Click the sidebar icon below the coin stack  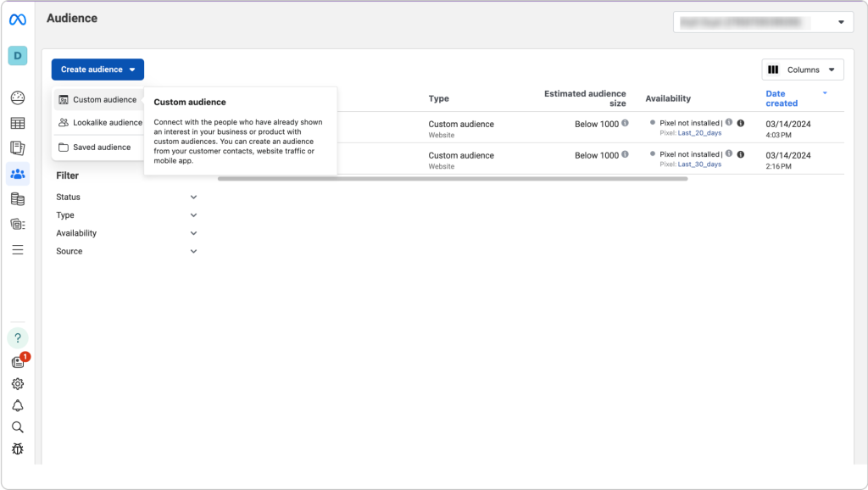[x=18, y=225]
